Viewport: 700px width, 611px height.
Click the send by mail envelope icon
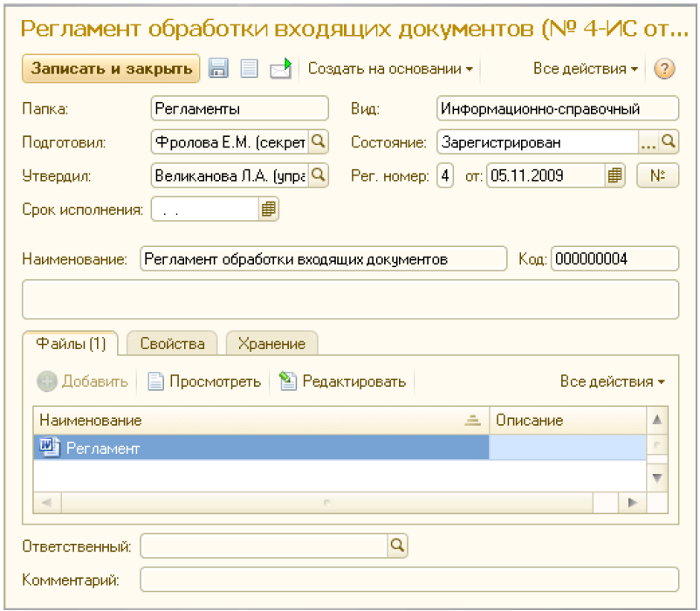click(x=281, y=68)
